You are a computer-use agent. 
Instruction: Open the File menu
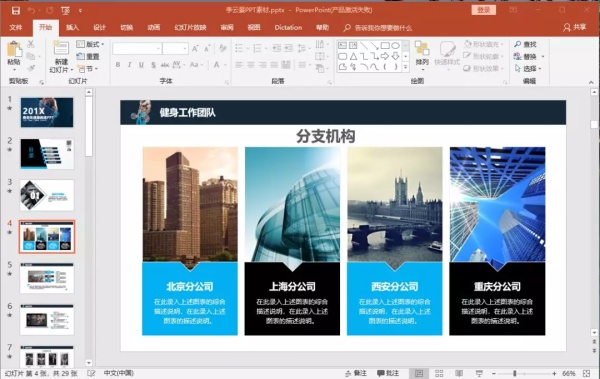click(16, 28)
